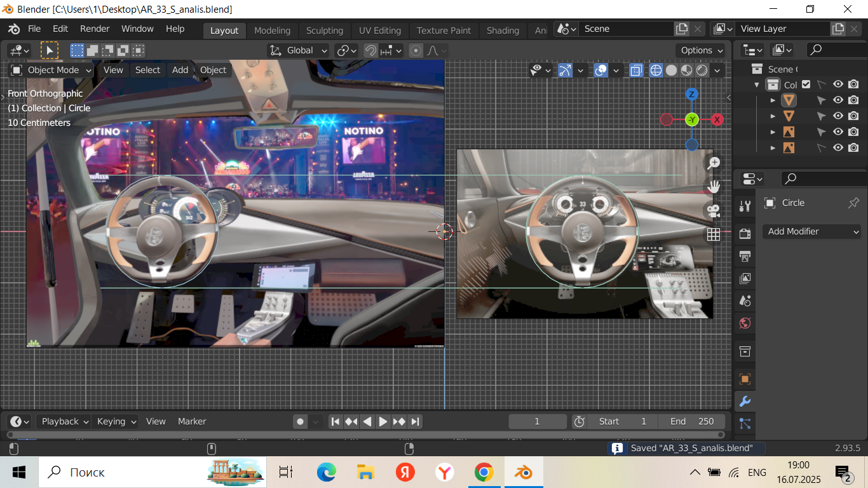The image size is (868, 488).
Task: Click the Options button in viewport
Action: coord(702,50)
